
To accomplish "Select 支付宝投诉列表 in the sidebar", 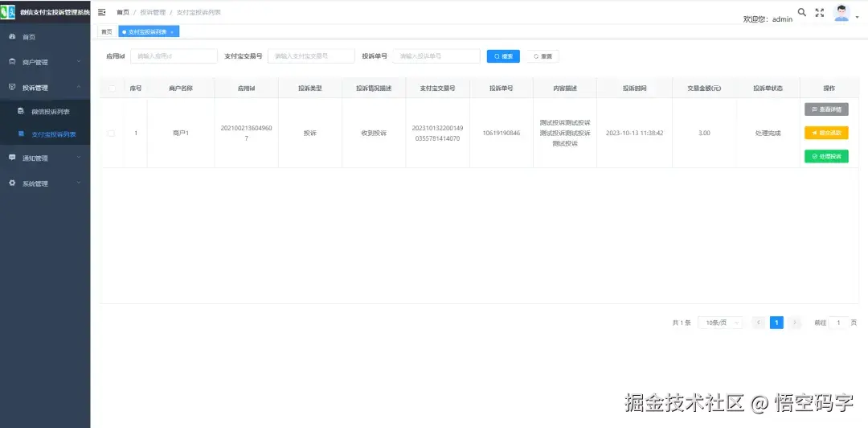I will pyautogui.click(x=45, y=134).
